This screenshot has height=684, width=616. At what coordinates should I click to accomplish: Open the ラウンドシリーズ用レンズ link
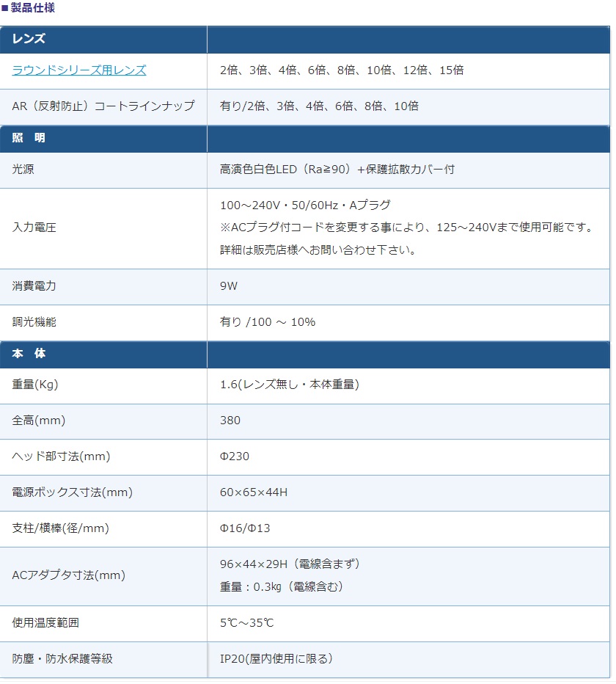coord(79,70)
